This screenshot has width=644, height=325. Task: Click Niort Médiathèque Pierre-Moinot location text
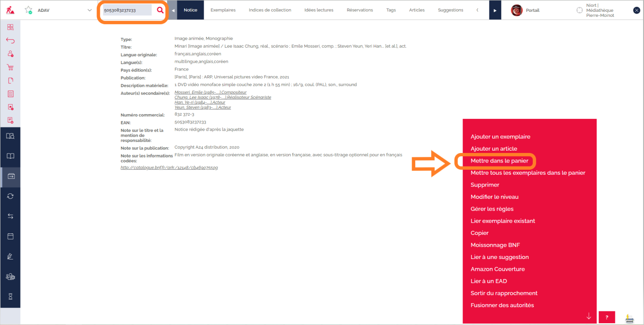tap(600, 10)
